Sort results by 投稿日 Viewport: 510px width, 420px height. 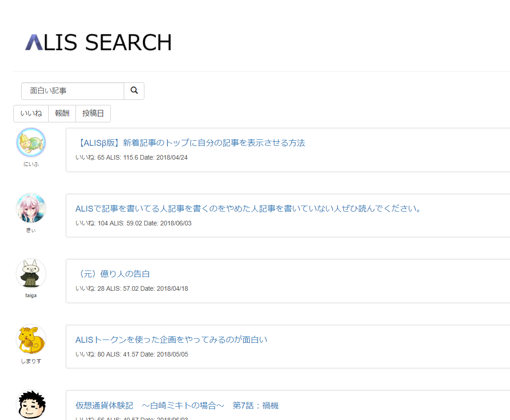[x=93, y=114]
